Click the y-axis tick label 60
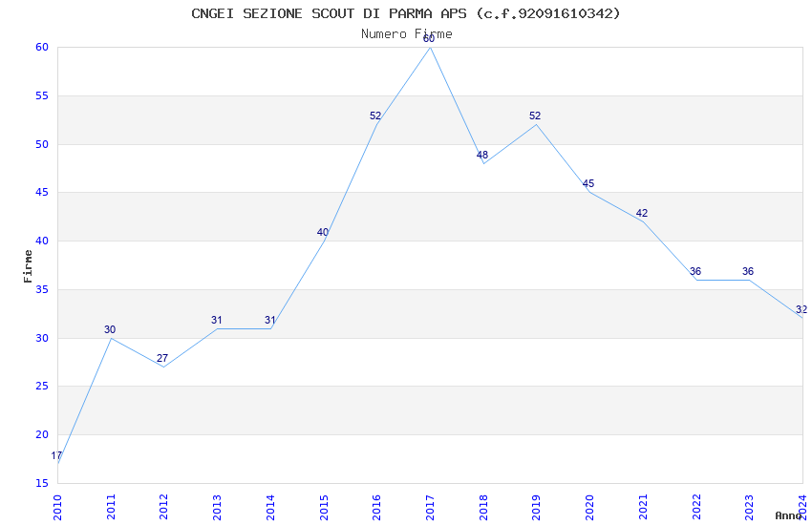Image resolution: width=812 pixels, height=525 pixels. click(42, 47)
